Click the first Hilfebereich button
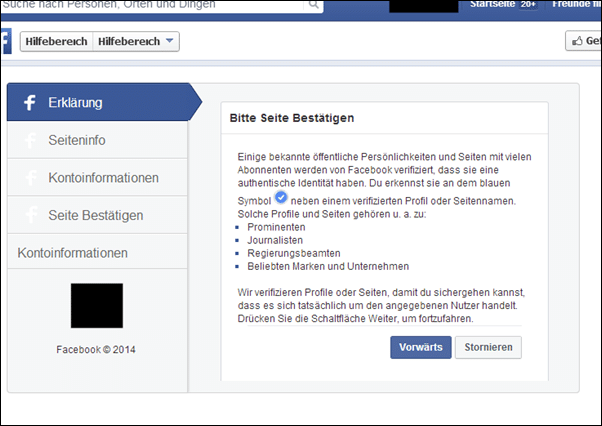Viewport: 602px width, 426px height. coord(56,41)
